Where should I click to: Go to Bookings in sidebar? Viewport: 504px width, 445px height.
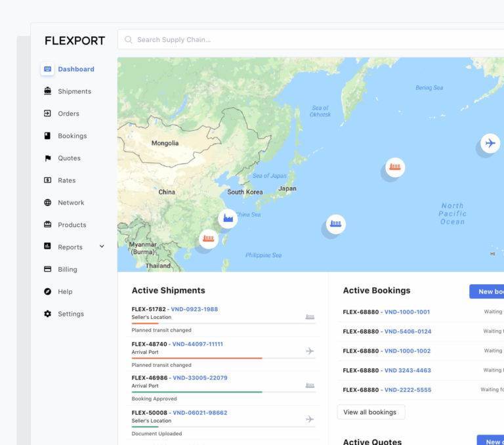72,136
